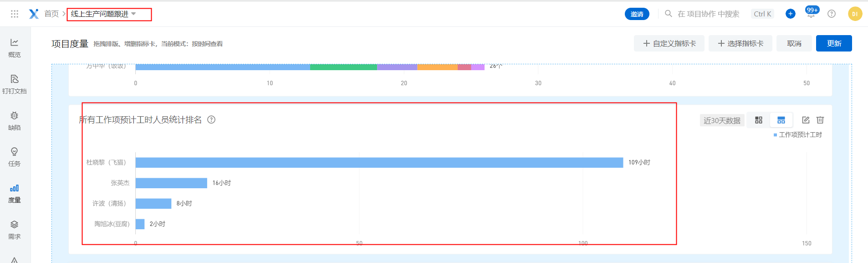Open the app grid launcher icon
The image size is (868, 263).
coord(15,14)
